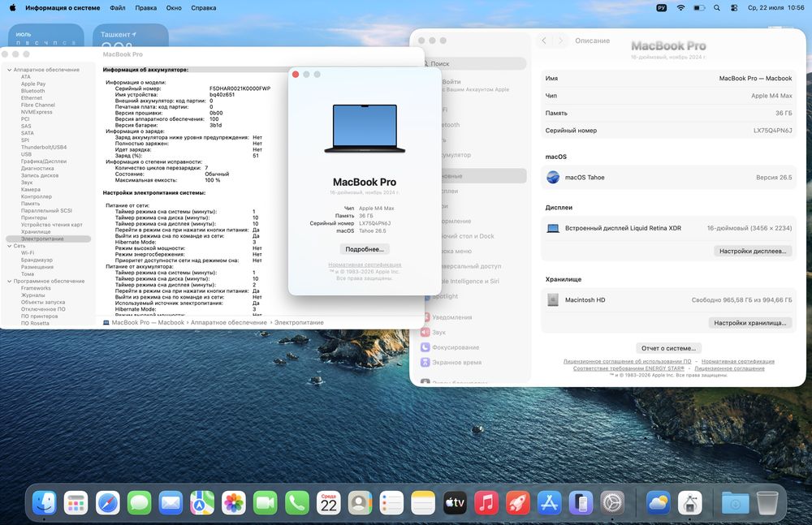
Task: Open the Файл menu
Action: [x=118, y=8]
